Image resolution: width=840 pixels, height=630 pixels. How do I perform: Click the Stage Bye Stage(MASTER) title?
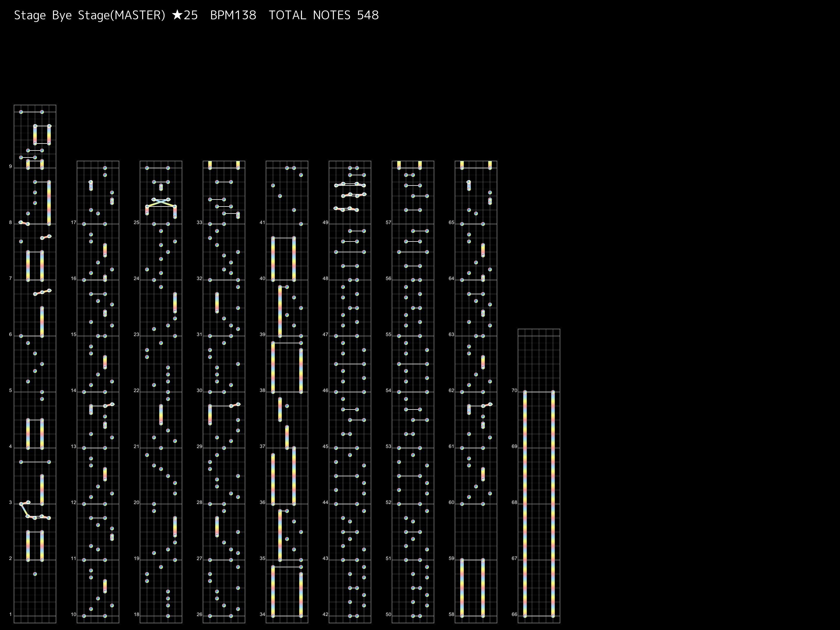(90, 15)
